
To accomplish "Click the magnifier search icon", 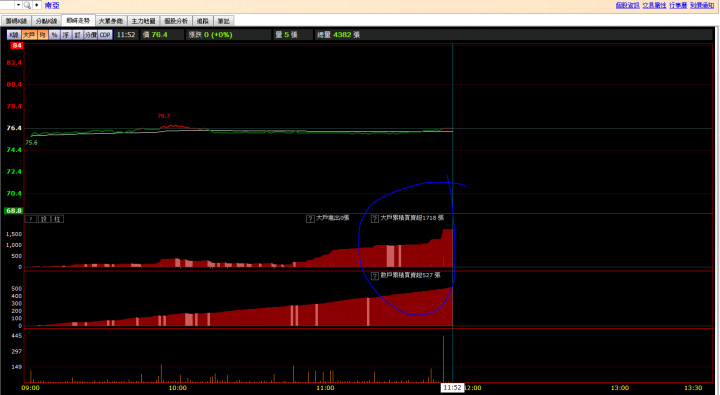I will [x=27, y=5].
